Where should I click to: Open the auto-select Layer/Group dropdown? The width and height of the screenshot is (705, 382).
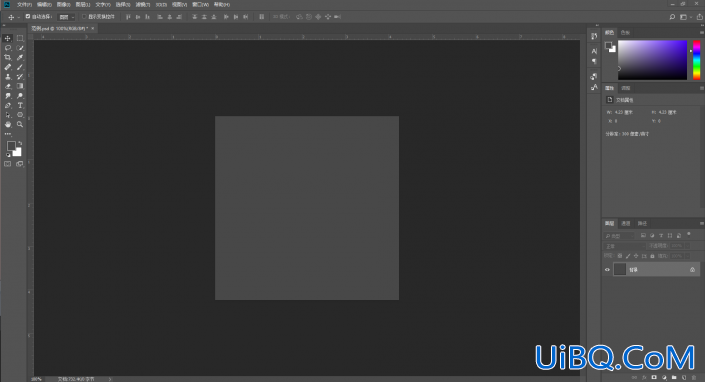[67, 17]
